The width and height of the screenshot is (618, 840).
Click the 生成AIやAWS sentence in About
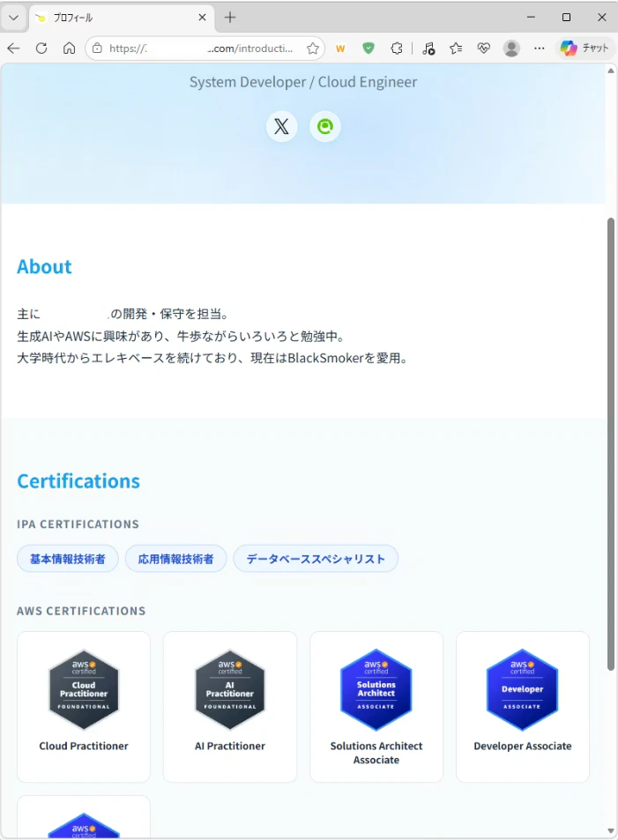click(182, 336)
